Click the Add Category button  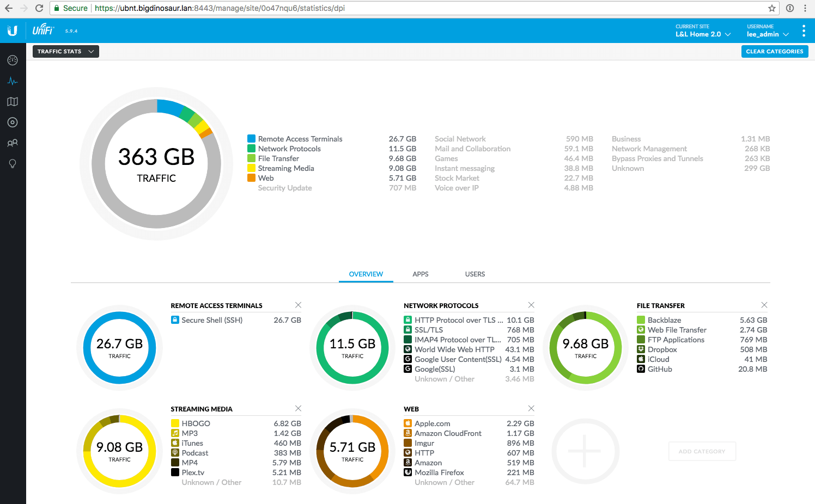tap(702, 451)
